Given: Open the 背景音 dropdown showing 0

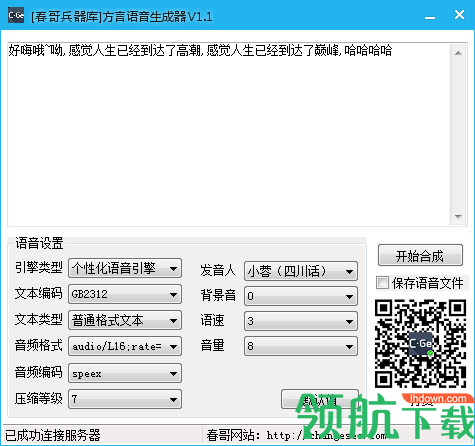Looking at the screenshot, I should coord(301,296).
